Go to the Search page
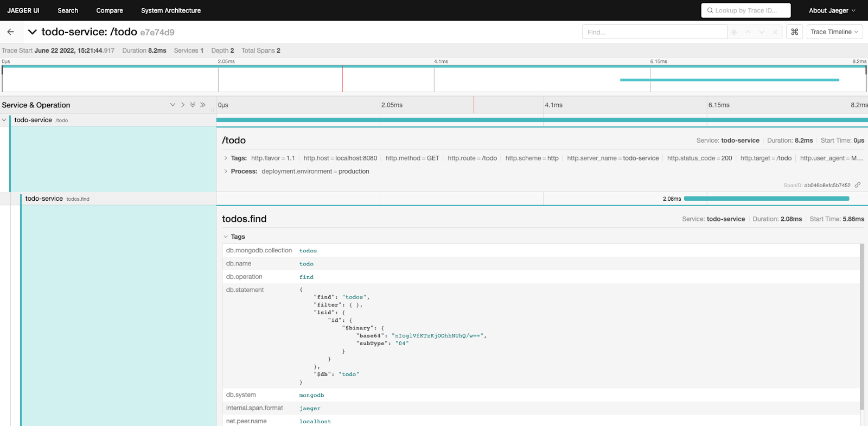Screen dimensions: 868x426 (x=68, y=10)
